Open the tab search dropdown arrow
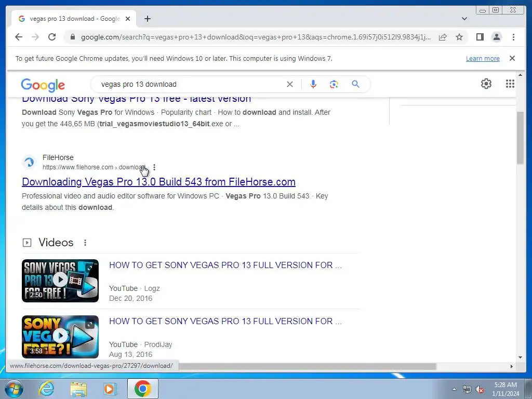532x399 pixels. click(x=464, y=19)
